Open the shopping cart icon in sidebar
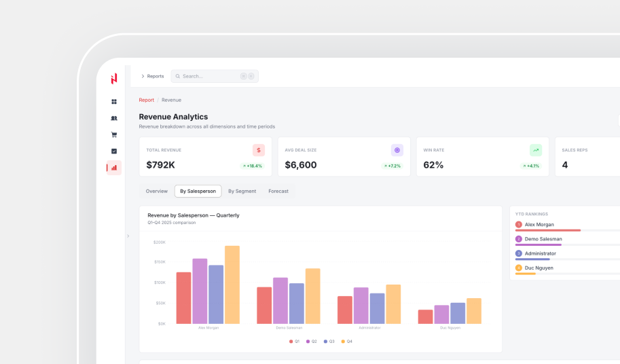Image resolution: width=620 pixels, height=364 pixels. point(114,134)
